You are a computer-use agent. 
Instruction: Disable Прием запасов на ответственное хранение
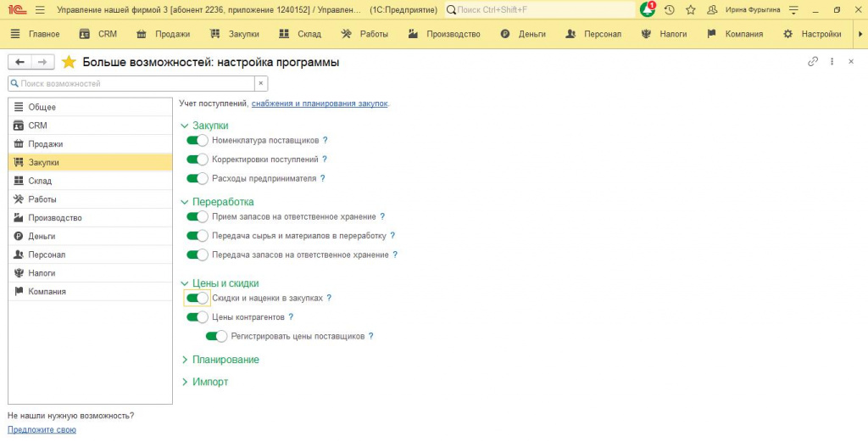pyautogui.click(x=197, y=216)
